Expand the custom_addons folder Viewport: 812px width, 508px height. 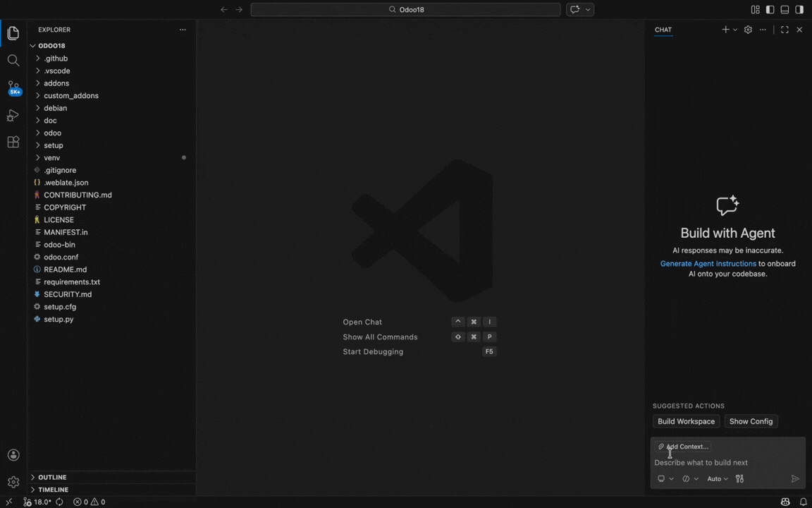pos(112,95)
